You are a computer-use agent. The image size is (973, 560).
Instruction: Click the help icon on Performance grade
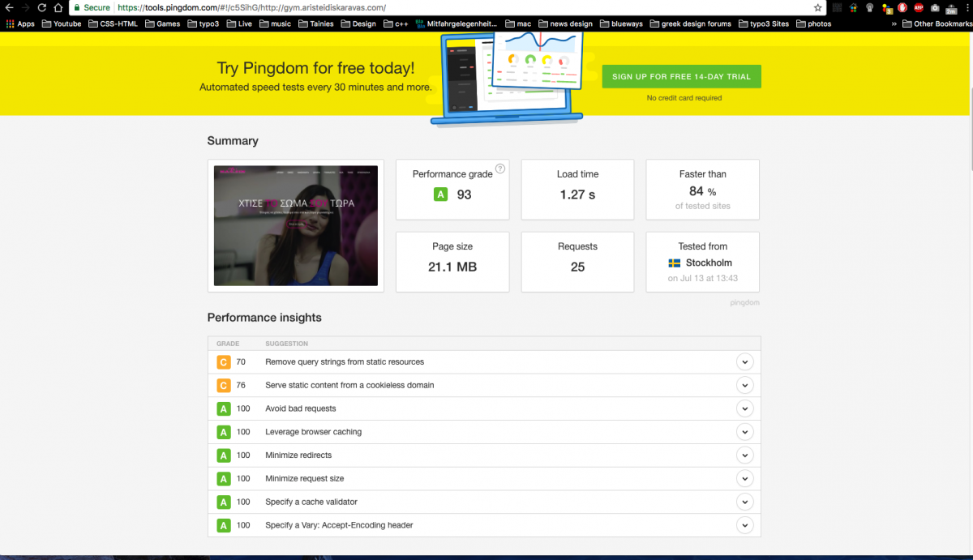(x=500, y=169)
